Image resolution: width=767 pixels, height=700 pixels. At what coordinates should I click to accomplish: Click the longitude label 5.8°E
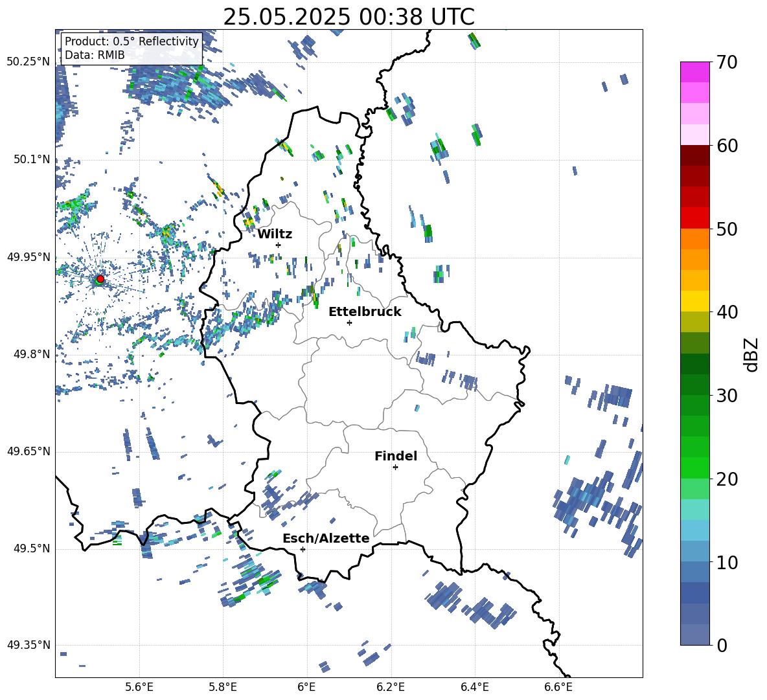click(x=223, y=687)
